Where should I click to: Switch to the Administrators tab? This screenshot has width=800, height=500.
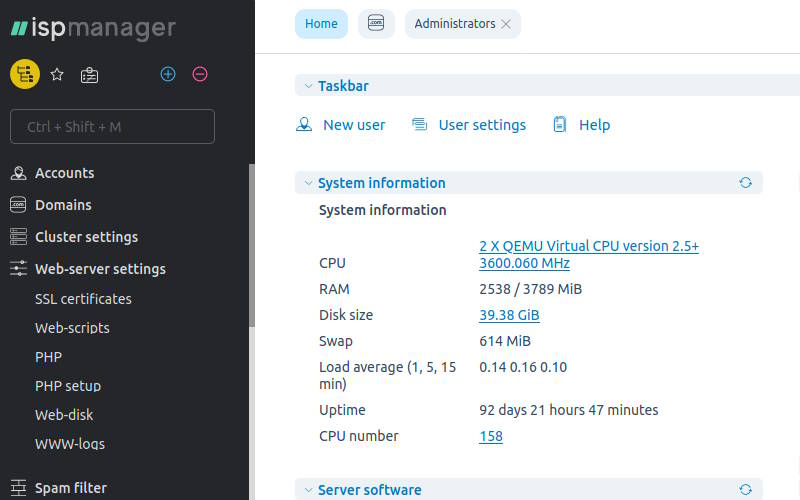pyautogui.click(x=455, y=23)
